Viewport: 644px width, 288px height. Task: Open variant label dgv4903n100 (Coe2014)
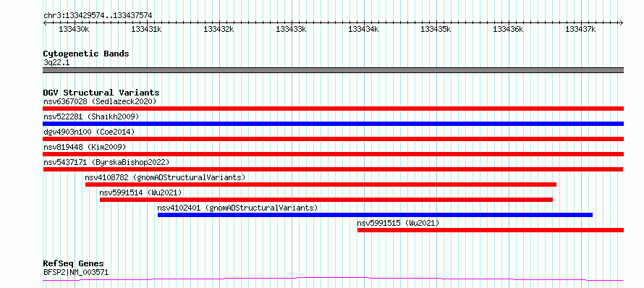pyautogui.click(x=89, y=132)
